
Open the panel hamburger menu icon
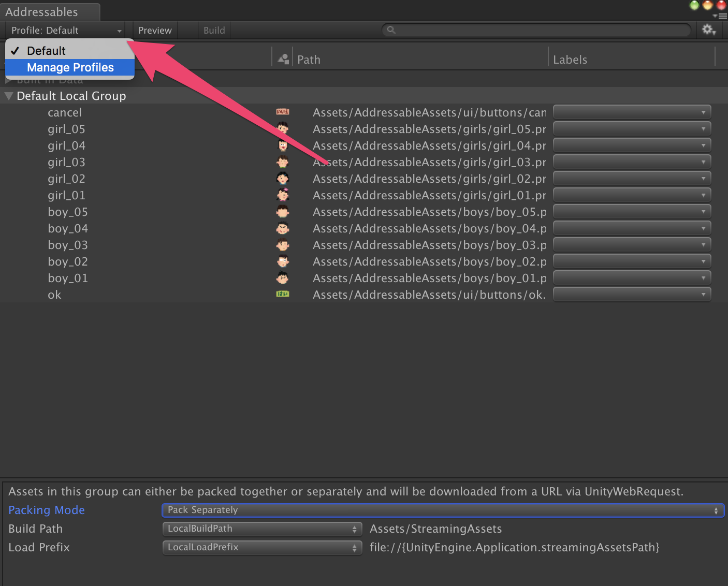722,16
